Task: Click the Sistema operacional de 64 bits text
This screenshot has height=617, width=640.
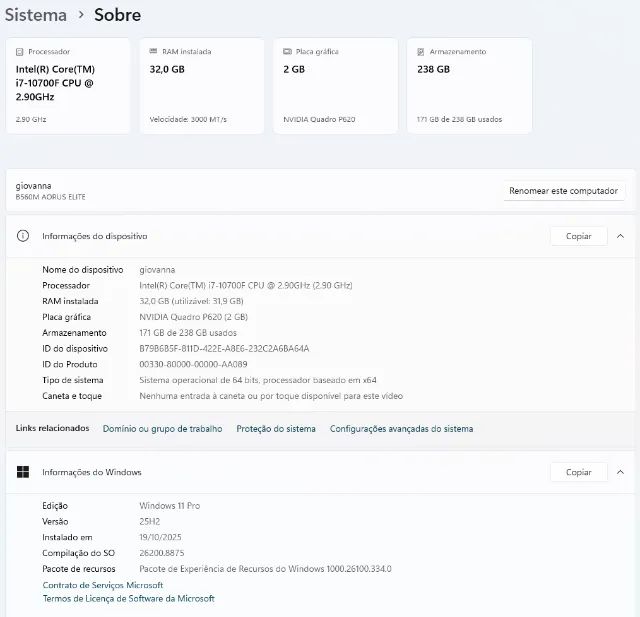Action: [258, 380]
